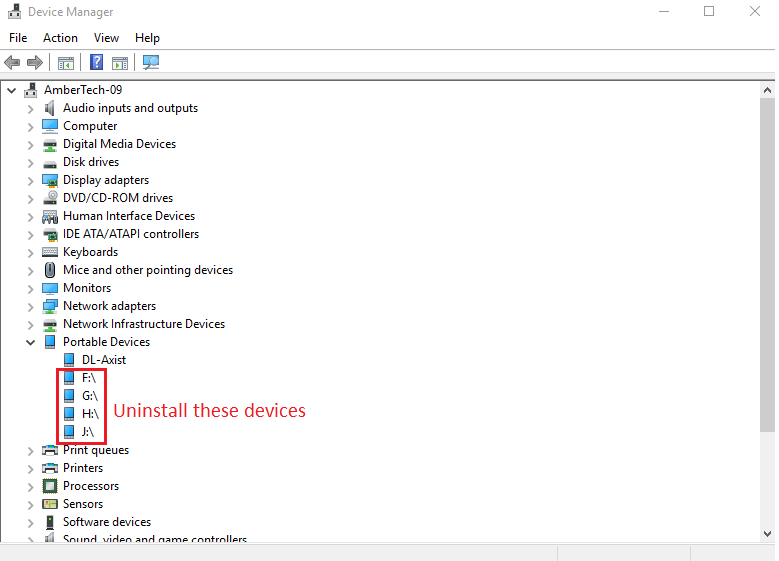This screenshot has width=779, height=561.
Task: Select the Display adapters category icon
Action: tap(50, 180)
